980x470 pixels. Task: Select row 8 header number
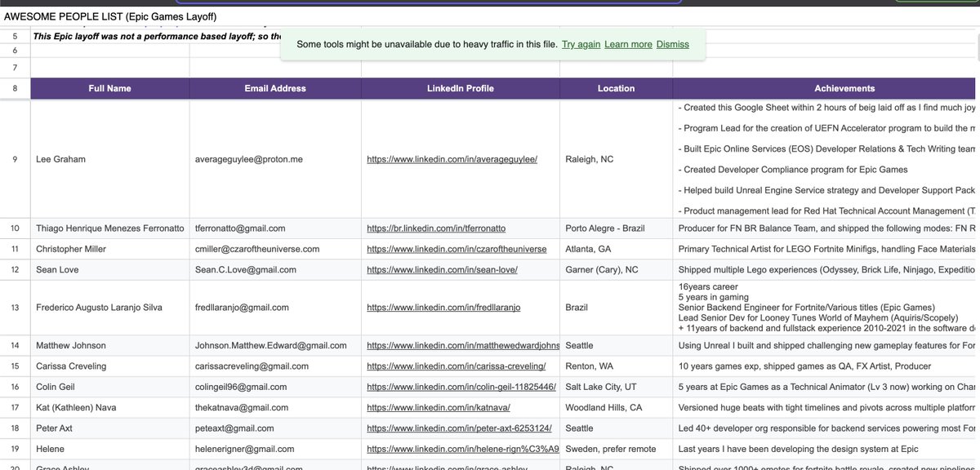coord(15,88)
